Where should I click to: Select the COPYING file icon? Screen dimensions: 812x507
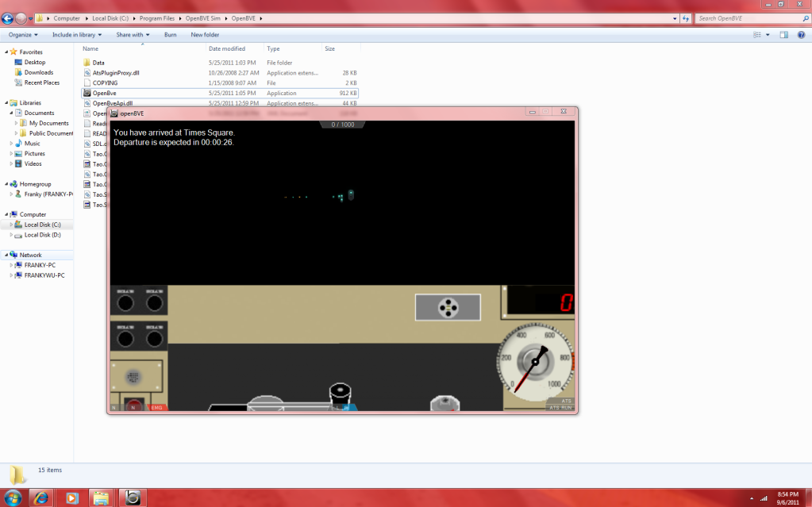(87, 83)
